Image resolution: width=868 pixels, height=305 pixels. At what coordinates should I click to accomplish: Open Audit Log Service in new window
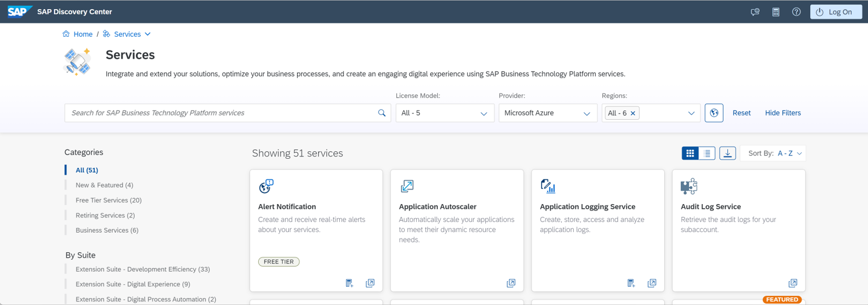793,283
